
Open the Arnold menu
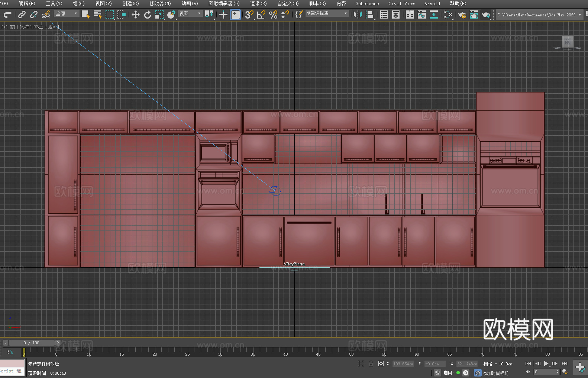coord(432,3)
